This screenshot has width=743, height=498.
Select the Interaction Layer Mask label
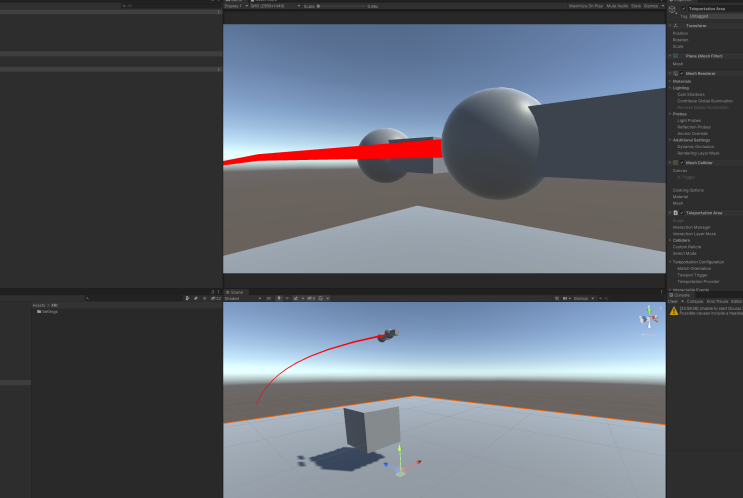point(694,234)
